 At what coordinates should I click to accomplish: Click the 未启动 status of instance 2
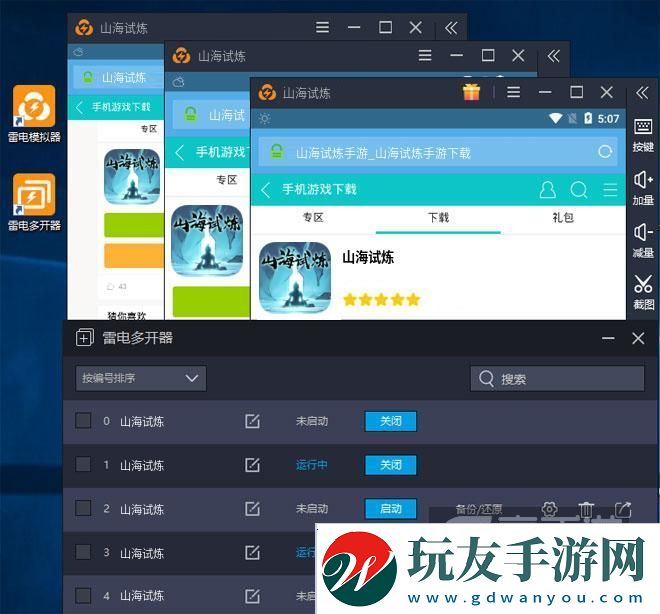[311, 509]
